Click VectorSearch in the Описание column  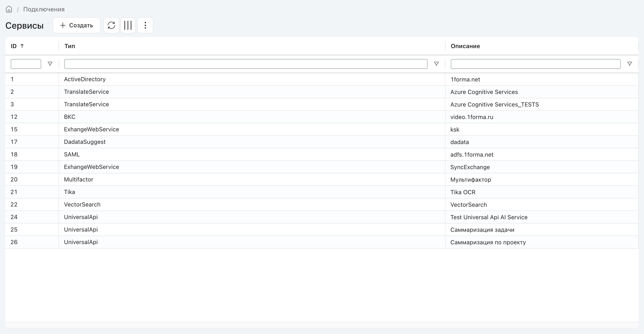542,204
